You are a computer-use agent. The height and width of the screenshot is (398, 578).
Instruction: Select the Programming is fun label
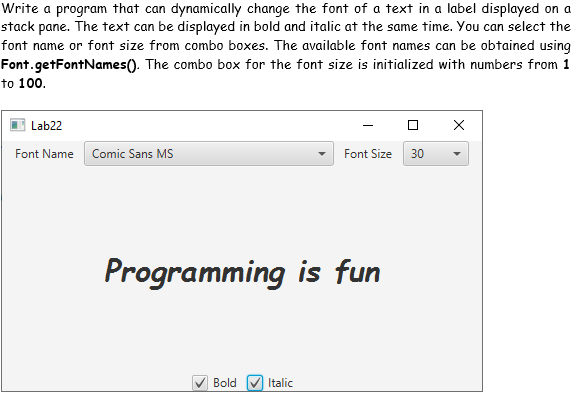tap(243, 273)
